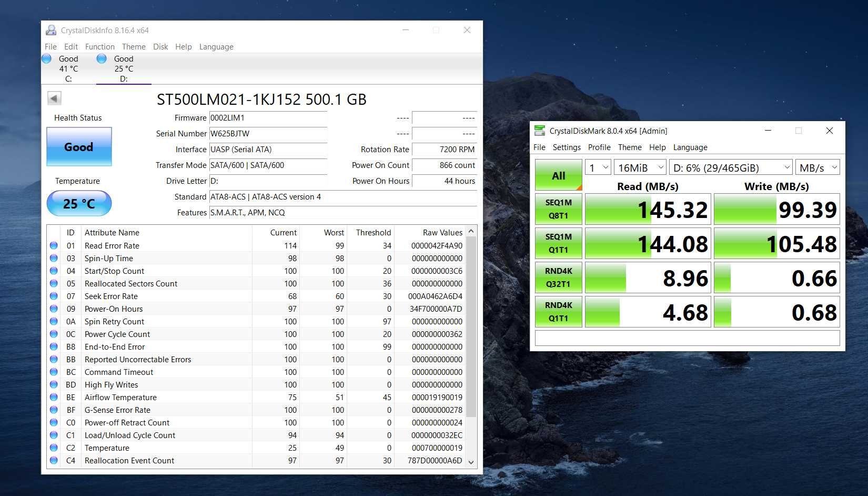The height and width of the screenshot is (496, 868).
Task: Click the Serial Number field W625BJTW
Action: [268, 134]
